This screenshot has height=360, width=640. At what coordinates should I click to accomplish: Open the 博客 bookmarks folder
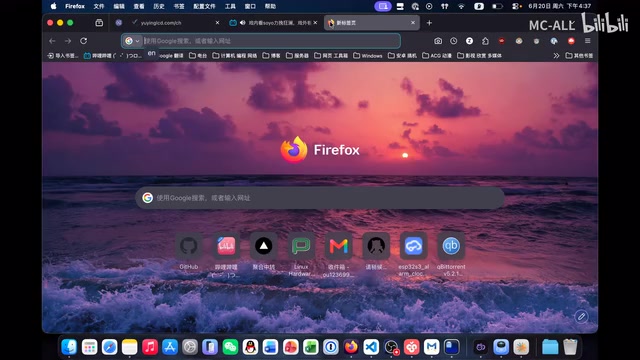(271, 56)
